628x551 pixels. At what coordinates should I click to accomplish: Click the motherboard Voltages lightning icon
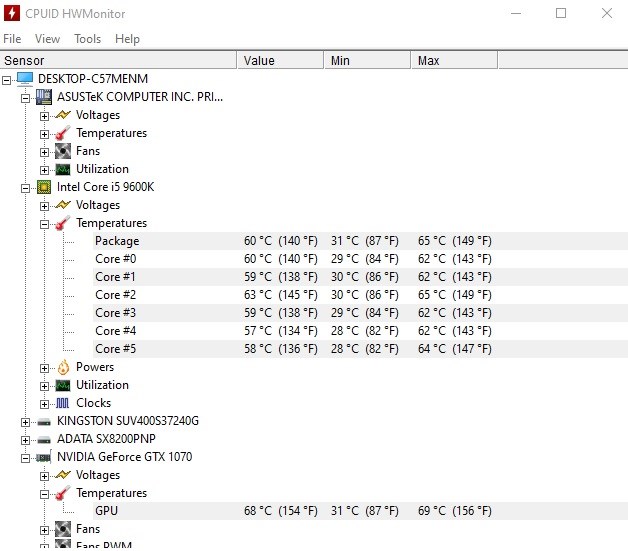pyautogui.click(x=63, y=115)
